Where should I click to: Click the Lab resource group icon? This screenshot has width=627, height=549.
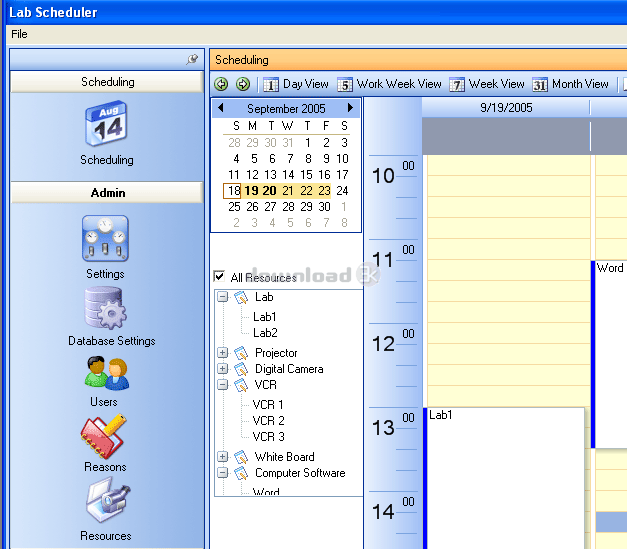(241, 297)
